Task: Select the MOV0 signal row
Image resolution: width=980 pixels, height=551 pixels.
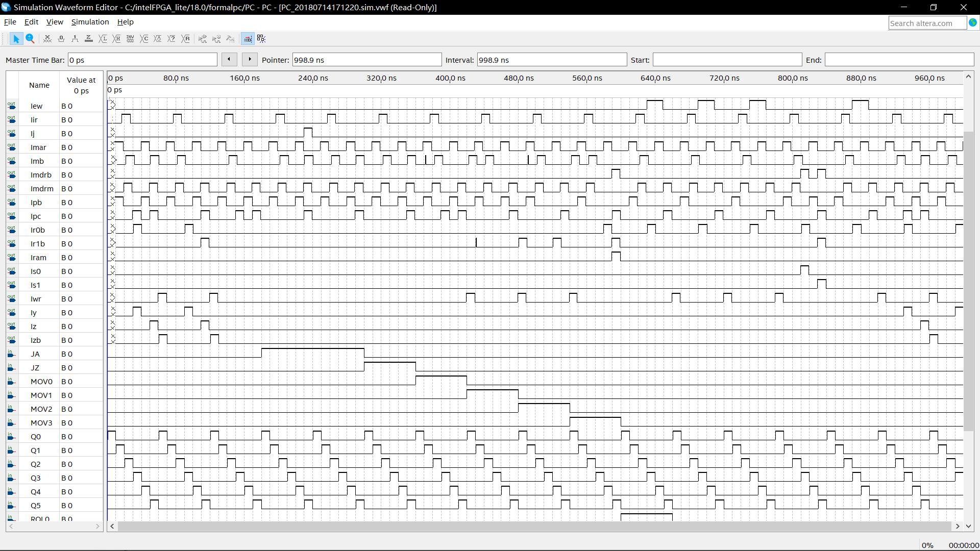Action: point(41,382)
